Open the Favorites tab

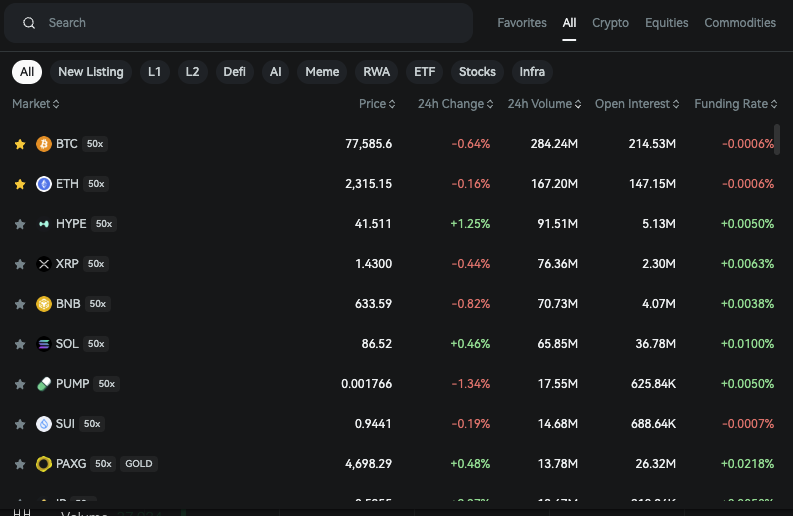coord(521,23)
